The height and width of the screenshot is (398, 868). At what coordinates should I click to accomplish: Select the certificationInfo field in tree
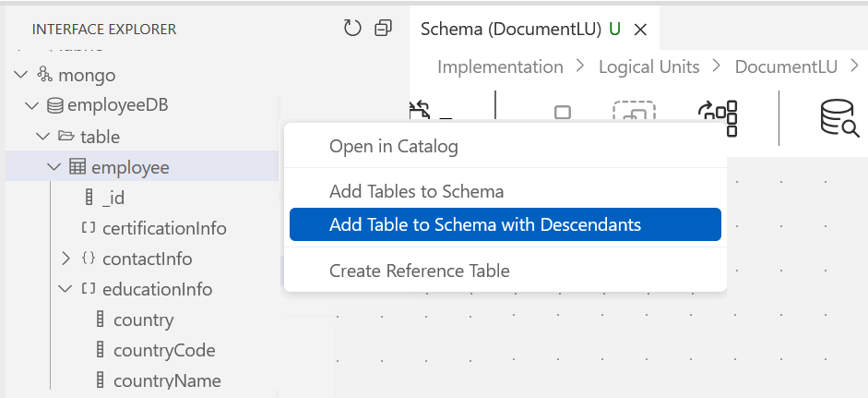tap(164, 228)
